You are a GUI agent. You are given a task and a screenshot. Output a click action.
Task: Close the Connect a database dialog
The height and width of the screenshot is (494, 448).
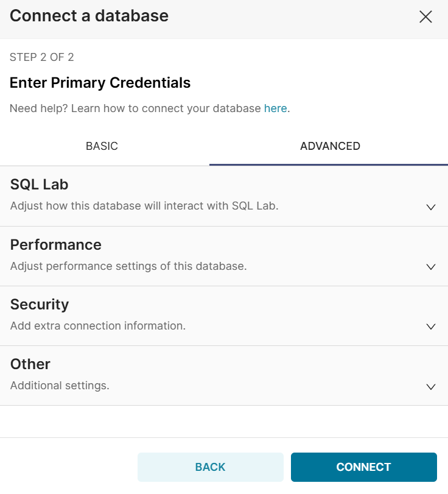pyautogui.click(x=425, y=16)
